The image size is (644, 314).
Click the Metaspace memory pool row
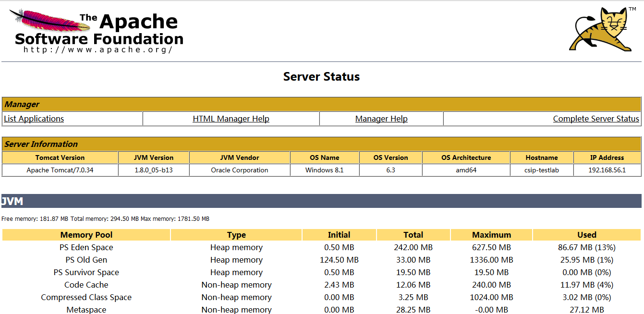pos(86,310)
